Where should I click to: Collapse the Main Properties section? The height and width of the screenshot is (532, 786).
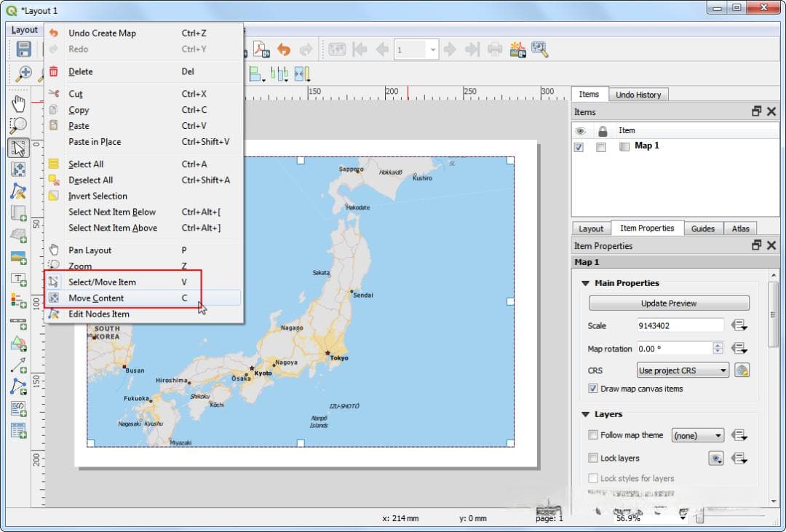pyautogui.click(x=585, y=283)
